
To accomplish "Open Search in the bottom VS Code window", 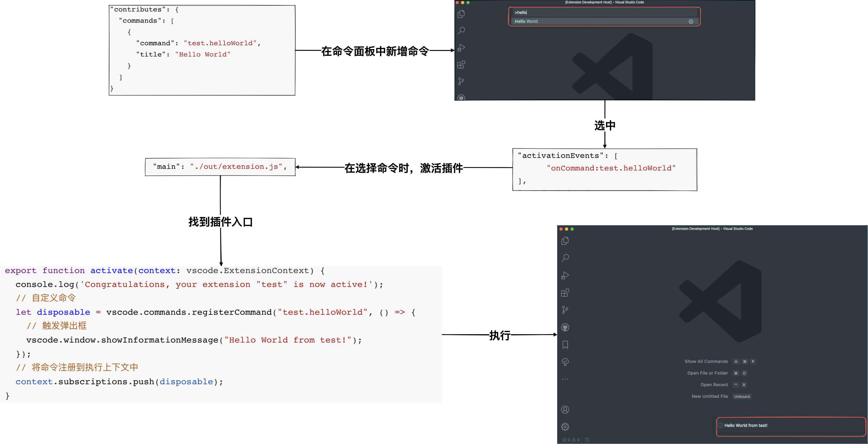I will 565,258.
